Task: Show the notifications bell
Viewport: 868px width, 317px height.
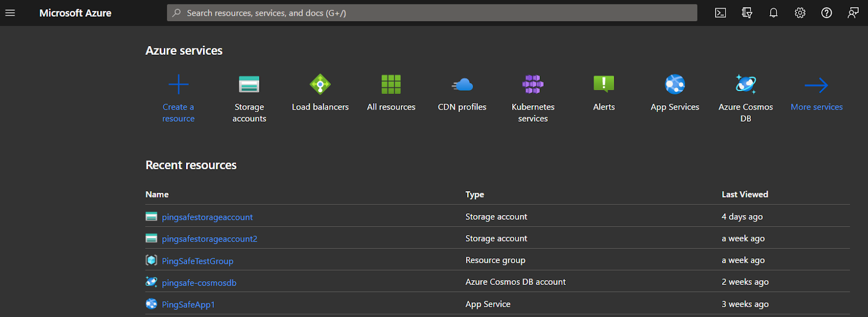Action: click(774, 13)
